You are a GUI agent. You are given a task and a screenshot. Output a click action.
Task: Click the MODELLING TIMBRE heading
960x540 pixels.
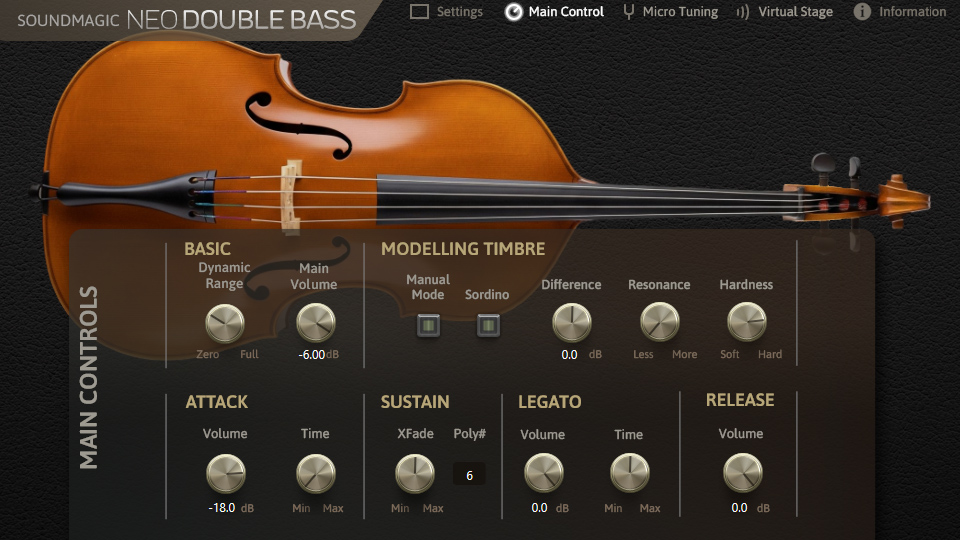pyautogui.click(x=463, y=249)
